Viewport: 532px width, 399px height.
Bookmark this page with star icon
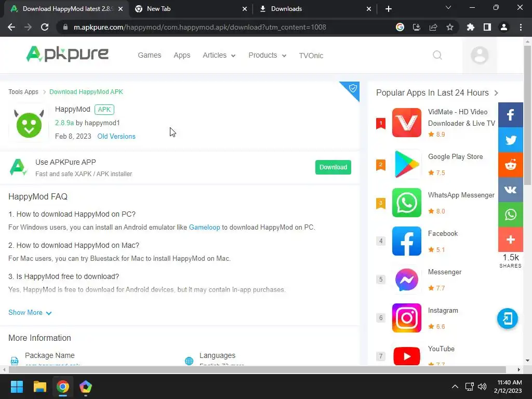pyautogui.click(x=450, y=27)
